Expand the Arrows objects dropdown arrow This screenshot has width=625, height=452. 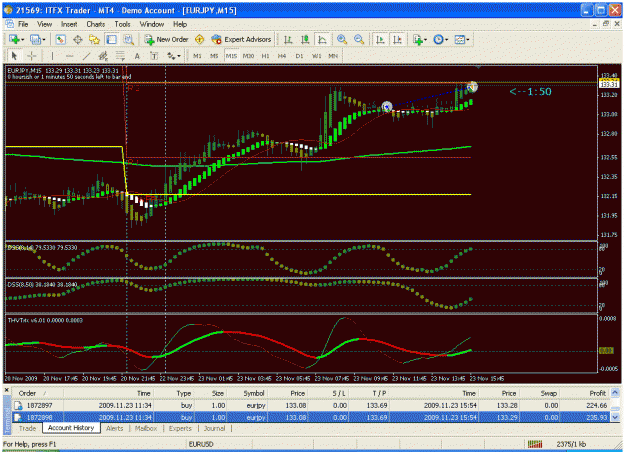click(179, 56)
